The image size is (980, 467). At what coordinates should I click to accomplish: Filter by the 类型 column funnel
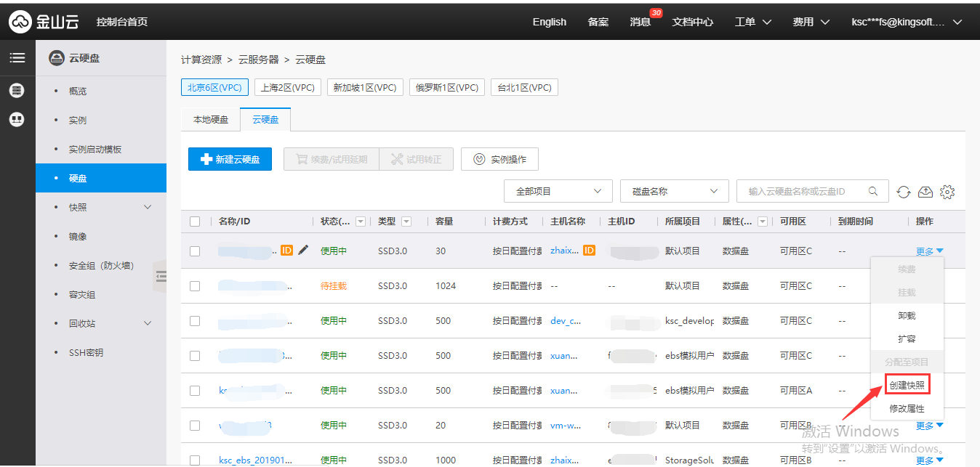click(x=406, y=222)
